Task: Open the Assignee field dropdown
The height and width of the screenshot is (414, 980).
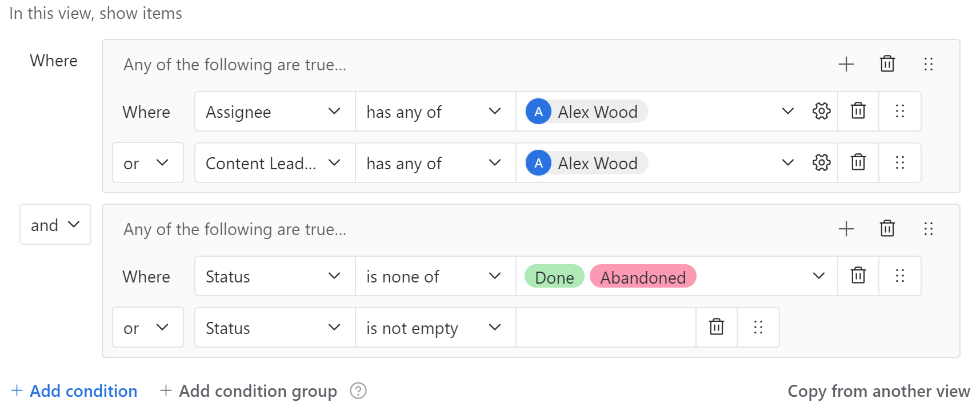Action: (x=275, y=112)
